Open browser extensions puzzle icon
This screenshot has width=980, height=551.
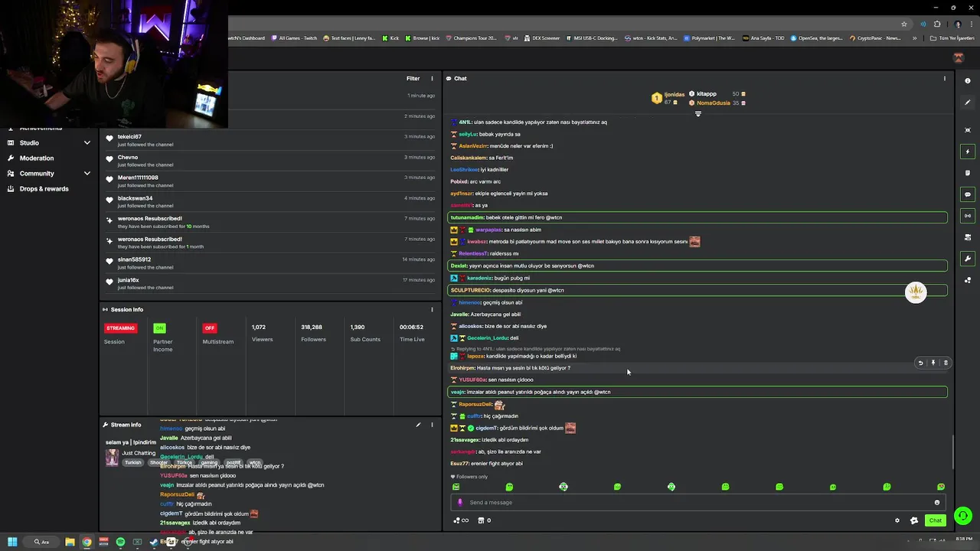pyautogui.click(x=936, y=24)
